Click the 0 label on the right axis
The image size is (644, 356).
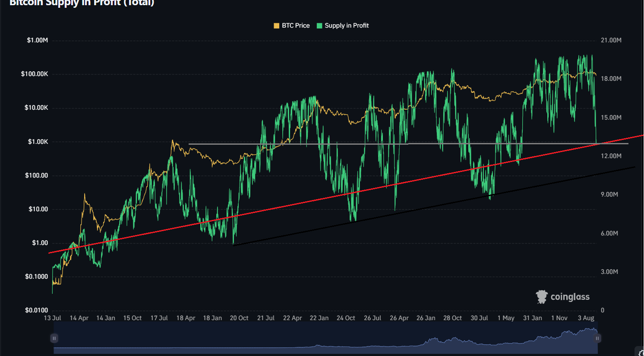coord(603,310)
